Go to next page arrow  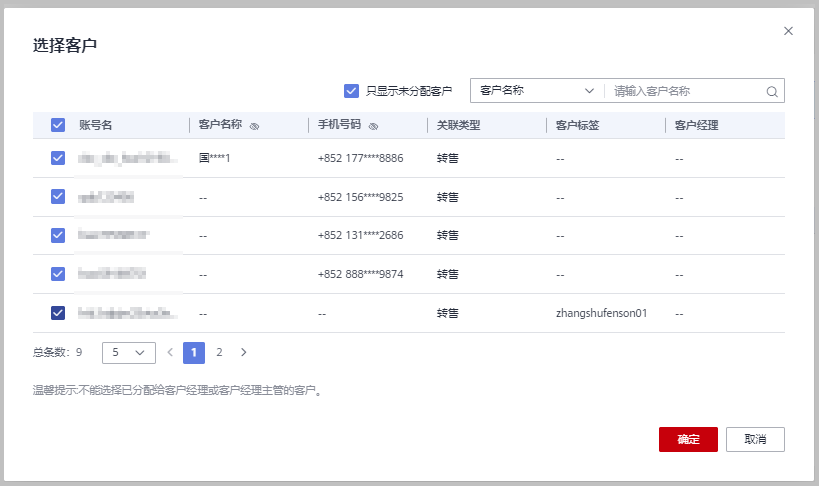(243, 352)
